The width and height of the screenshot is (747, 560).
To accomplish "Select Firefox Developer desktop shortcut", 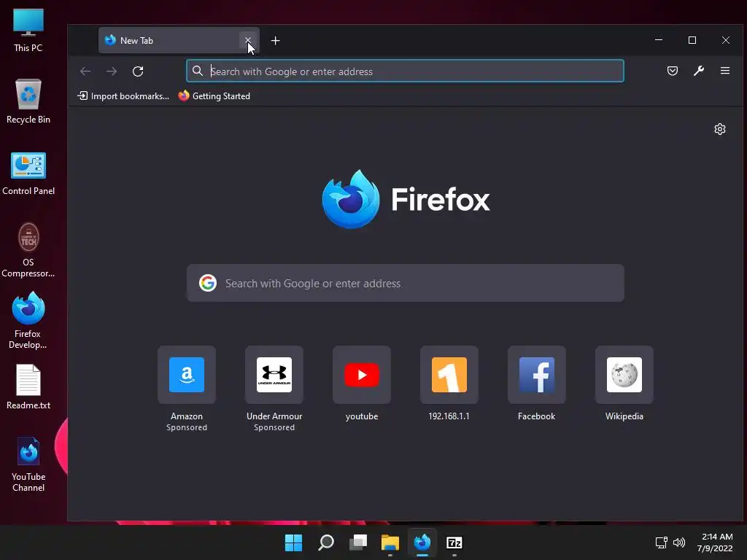I will [x=28, y=322].
